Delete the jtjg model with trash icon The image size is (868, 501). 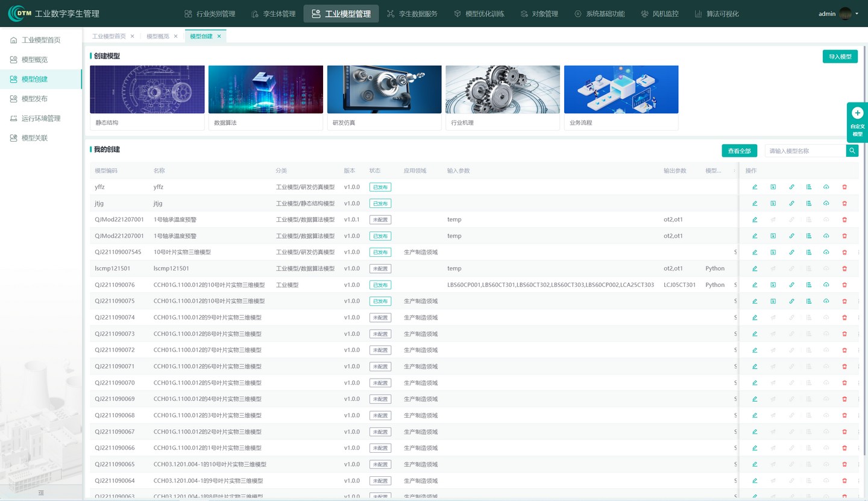(x=844, y=203)
